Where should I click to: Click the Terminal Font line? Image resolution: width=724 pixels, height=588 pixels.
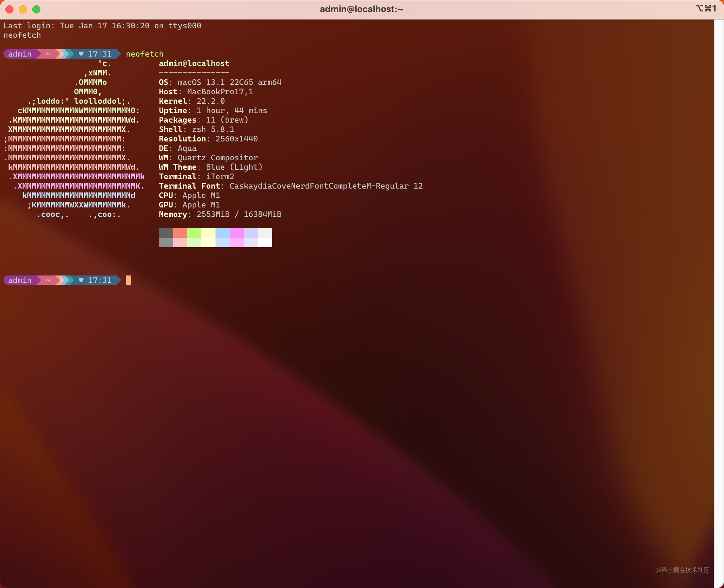point(291,186)
